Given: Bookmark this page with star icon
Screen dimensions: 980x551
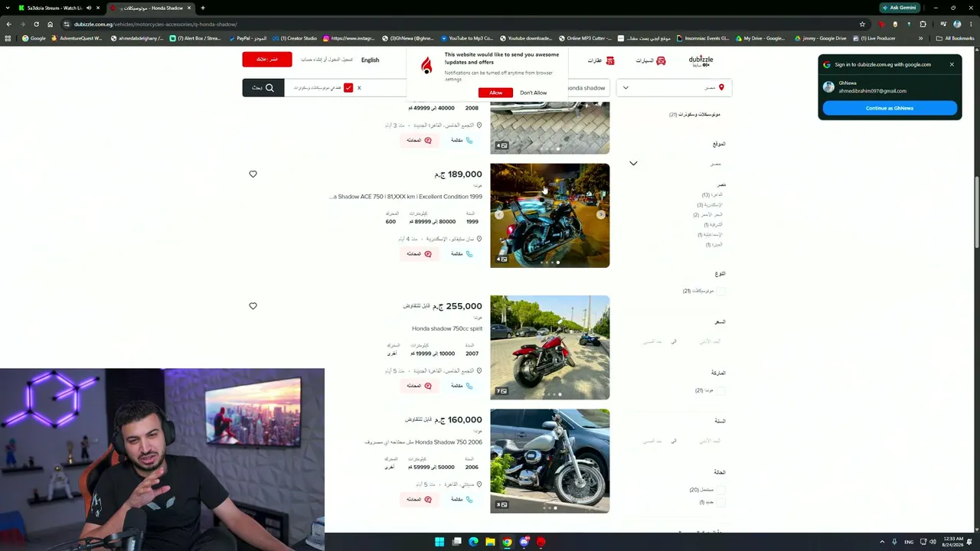Looking at the screenshot, I should [862, 24].
